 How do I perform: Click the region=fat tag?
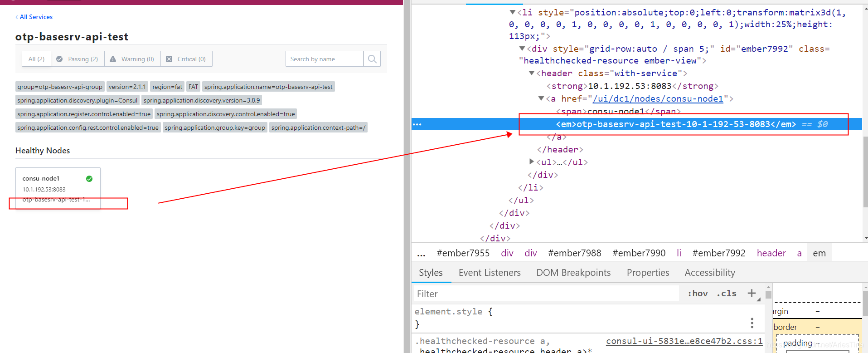coord(167,87)
